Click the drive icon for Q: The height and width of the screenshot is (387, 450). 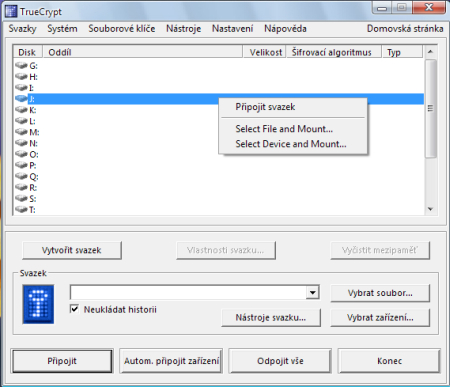tap(21, 176)
